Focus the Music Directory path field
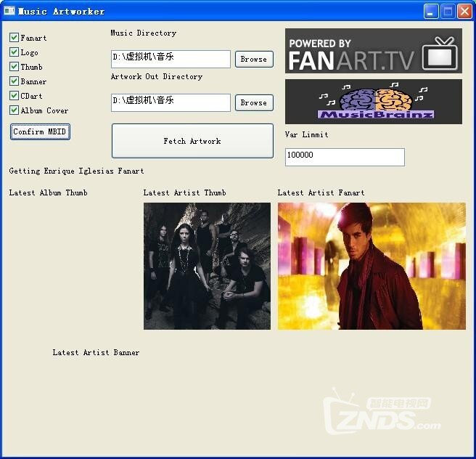The height and width of the screenshot is (459, 476). pos(171,59)
